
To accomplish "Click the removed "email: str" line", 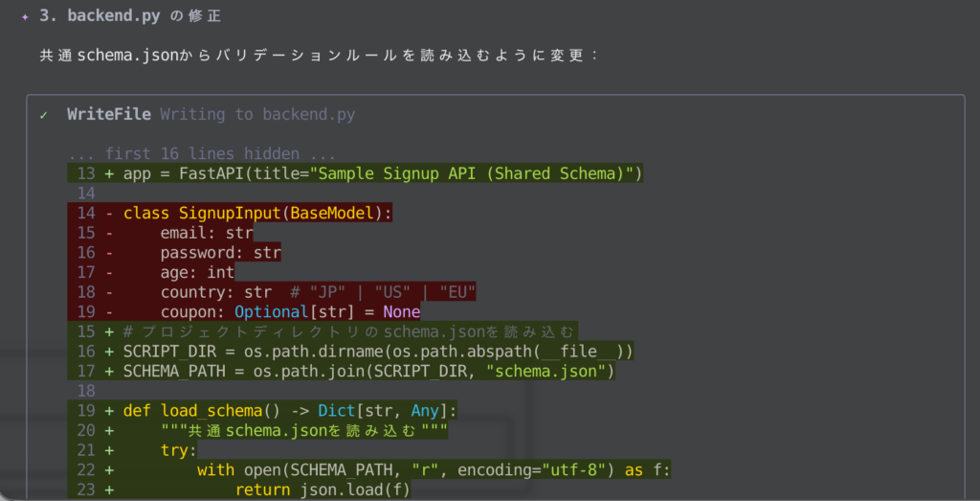I will coord(206,233).
